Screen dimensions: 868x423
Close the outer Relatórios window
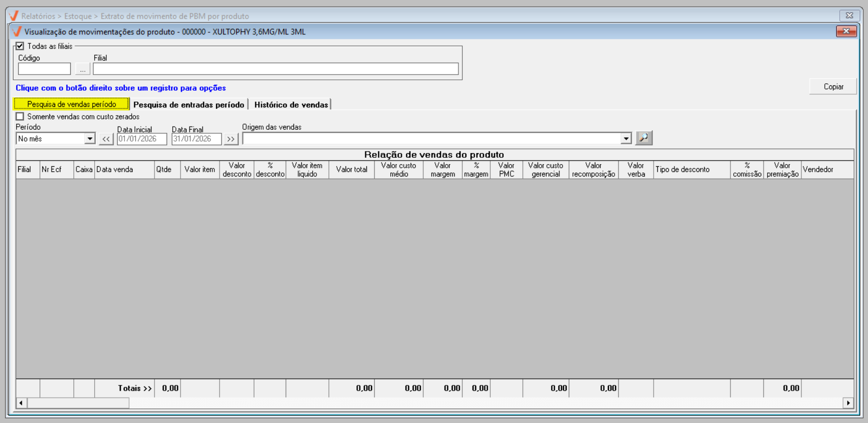click(849, 16)
